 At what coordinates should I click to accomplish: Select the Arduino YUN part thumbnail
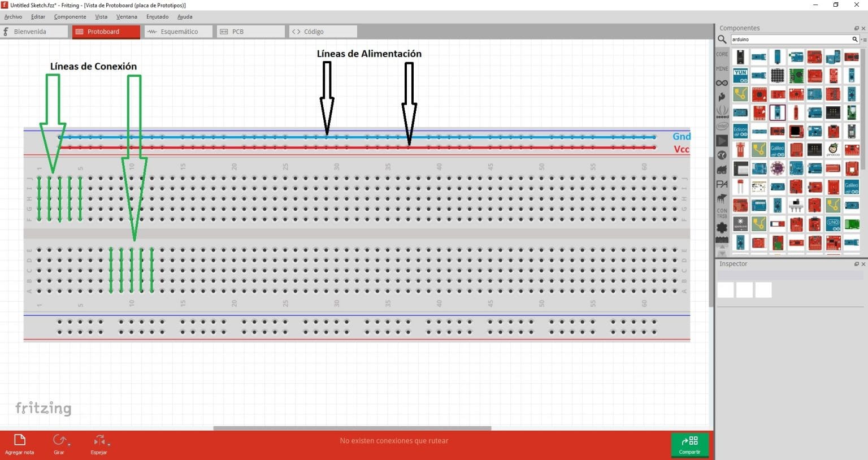coord(740,76)
